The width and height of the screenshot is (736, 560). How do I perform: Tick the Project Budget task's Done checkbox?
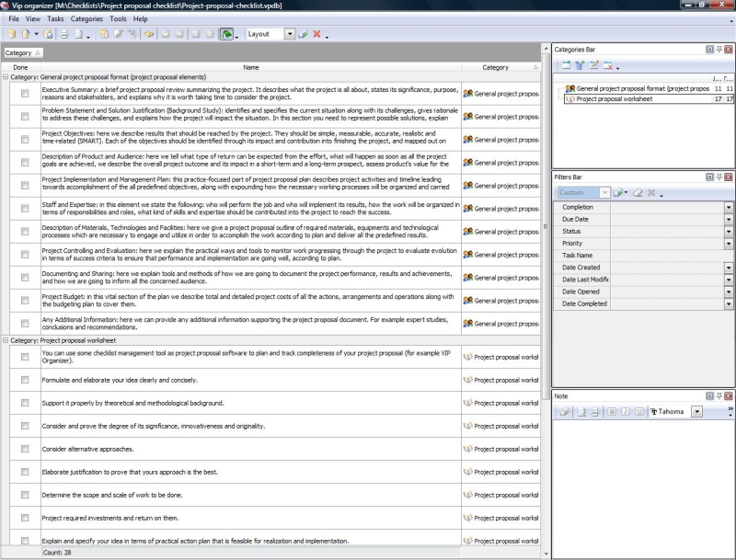25,301
